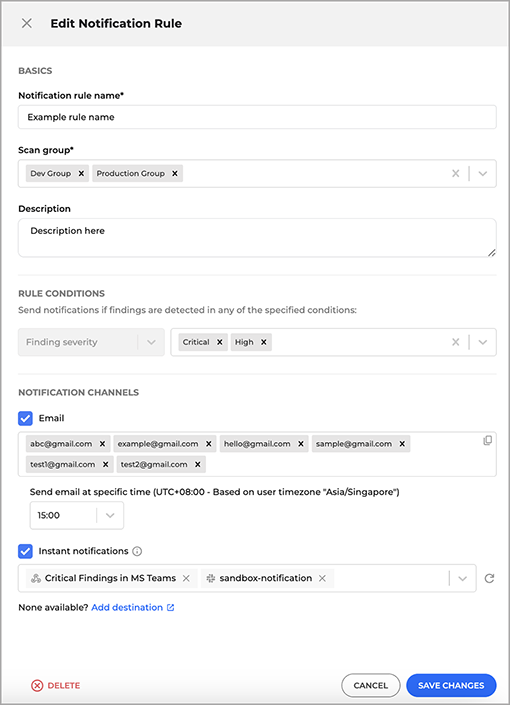Uncheck the Email notification channel checkbox
Image resolution: width=510 pixels, height=705 pixels.
tap(26, 418)
